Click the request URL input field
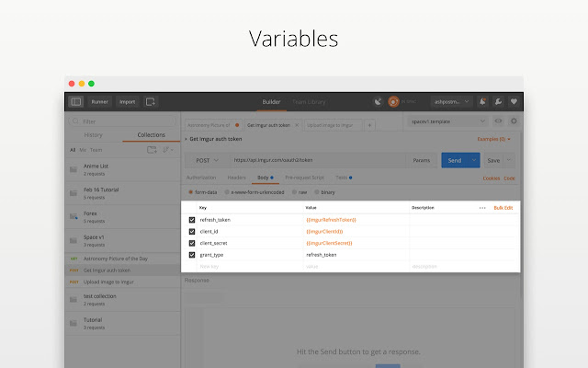The height and width of the screenshot is (368, 588). 318,160
